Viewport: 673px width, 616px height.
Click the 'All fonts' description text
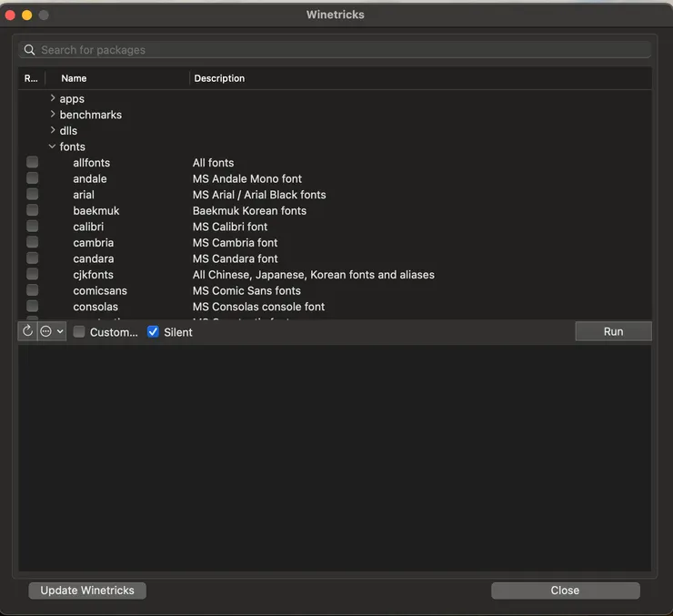point(214,163)
